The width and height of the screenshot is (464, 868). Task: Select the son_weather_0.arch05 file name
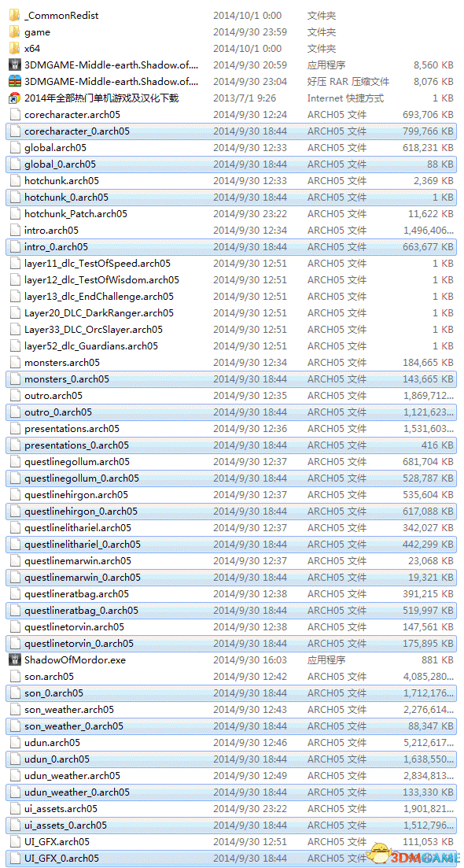[74, 726]
